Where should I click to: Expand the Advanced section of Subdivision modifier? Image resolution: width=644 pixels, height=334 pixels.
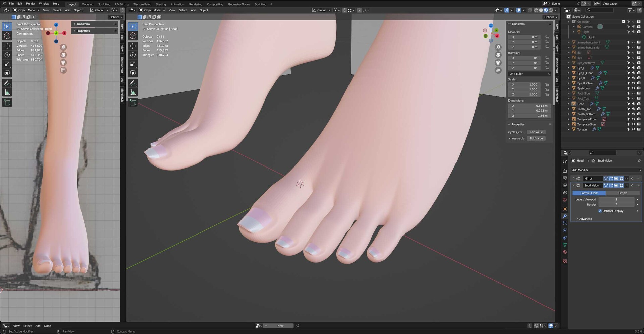pyautogui.click(x=585, y=219)
